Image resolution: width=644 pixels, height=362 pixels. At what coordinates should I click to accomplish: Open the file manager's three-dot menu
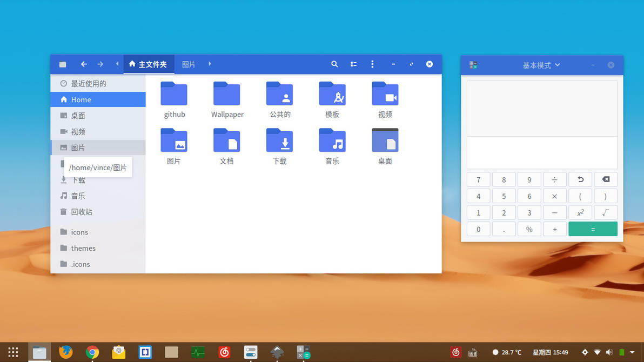(x=372, y=64)
